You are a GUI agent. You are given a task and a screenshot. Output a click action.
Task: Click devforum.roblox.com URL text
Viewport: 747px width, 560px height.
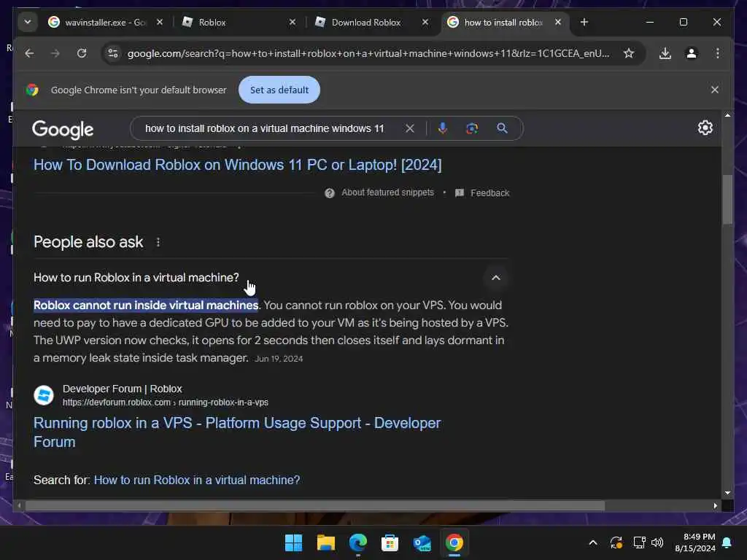pyautogui.click(x=166, y=402)
